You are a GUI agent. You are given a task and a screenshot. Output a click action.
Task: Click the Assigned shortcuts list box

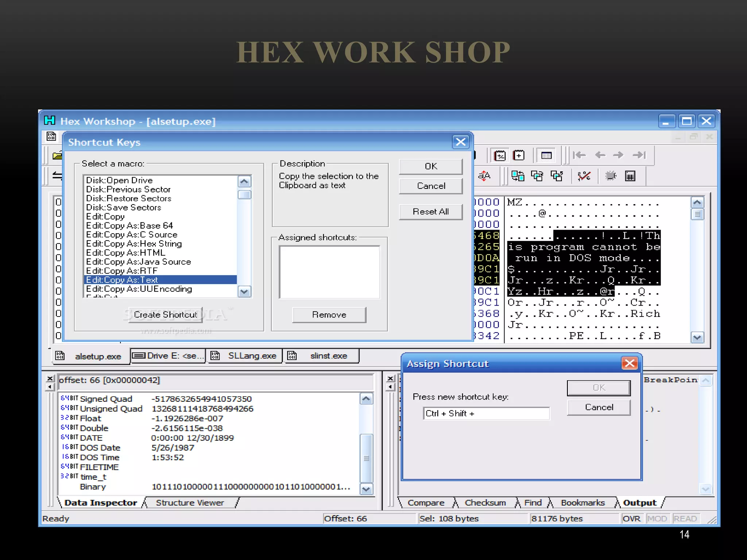click(329, 272)
